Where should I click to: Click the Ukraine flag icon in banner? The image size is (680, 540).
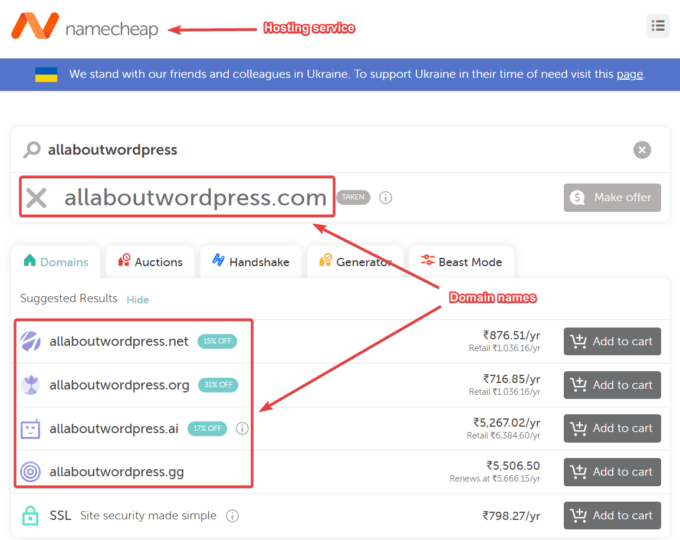[x=46, y=74]
